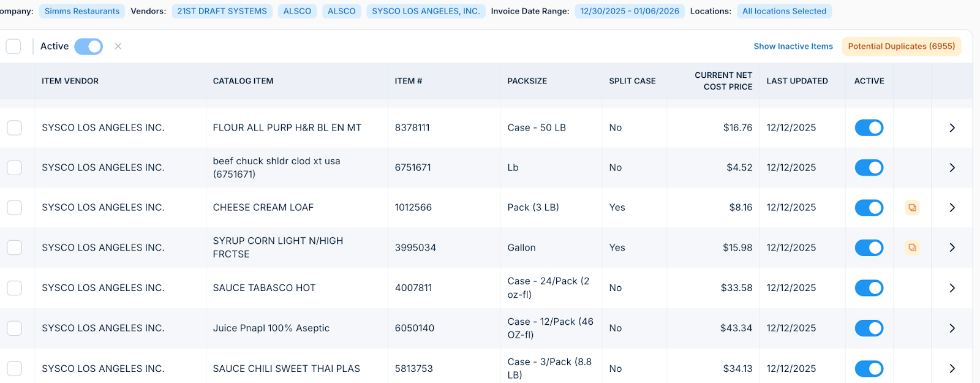Select checkbox for beef chuck shldr row
The height and width of the screenshot is (383, 980).
[14, 168]
